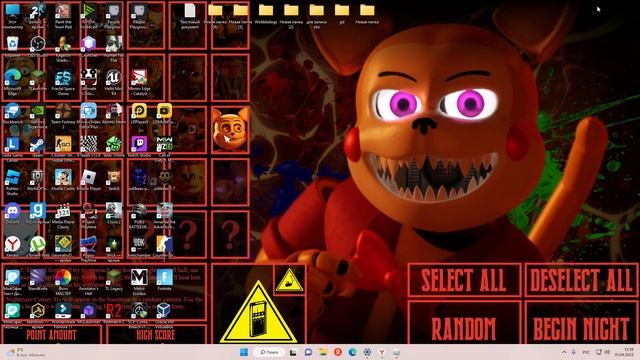Open the GeForce Experience icon
This screenshot has width=640, height=360.
pyautogui.click(x=38, y=111)
